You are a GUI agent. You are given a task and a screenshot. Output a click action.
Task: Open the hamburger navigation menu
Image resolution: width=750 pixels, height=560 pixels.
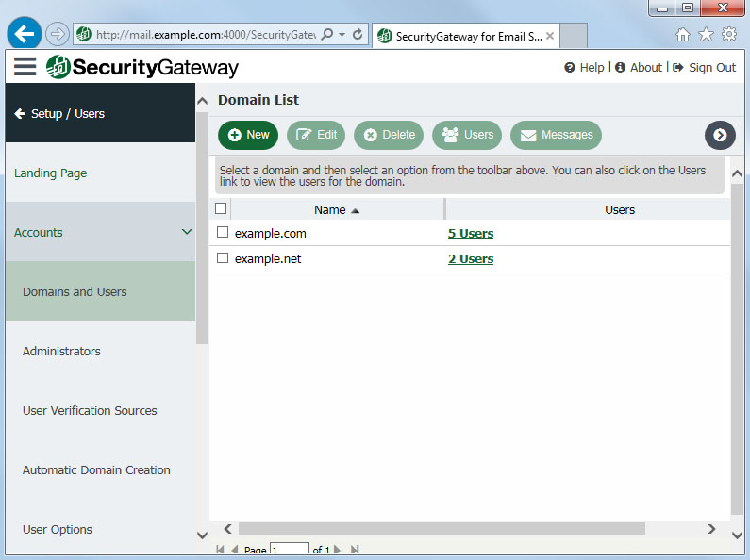tap(25, 66)
